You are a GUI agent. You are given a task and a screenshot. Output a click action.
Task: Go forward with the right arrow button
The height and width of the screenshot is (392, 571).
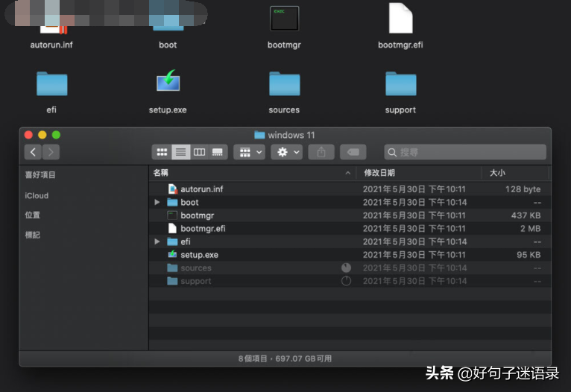tap(51, 152)
